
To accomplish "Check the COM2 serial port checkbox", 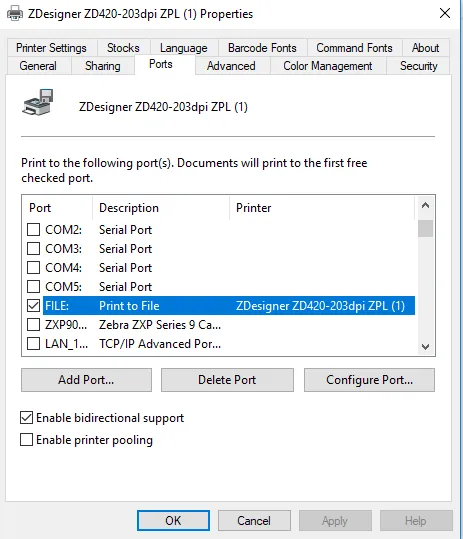I will tap(33, 229).
